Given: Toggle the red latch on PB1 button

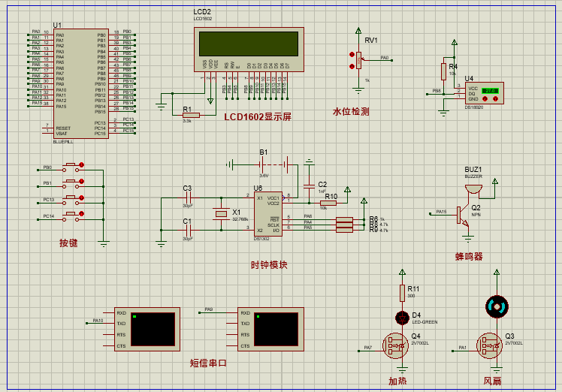Looking at the screenshot, I should [x=81, y=181].
